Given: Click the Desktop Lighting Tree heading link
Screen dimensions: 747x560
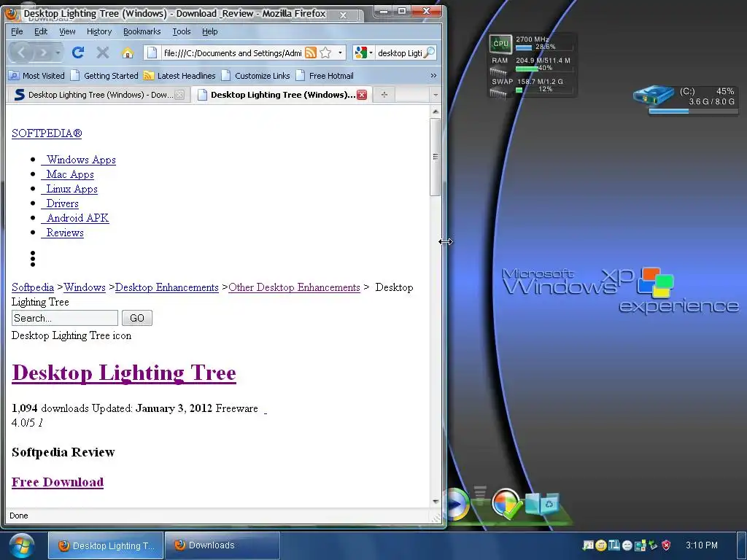Looking at the screenshot, I should pyautogui.click(x=124, y=373).
